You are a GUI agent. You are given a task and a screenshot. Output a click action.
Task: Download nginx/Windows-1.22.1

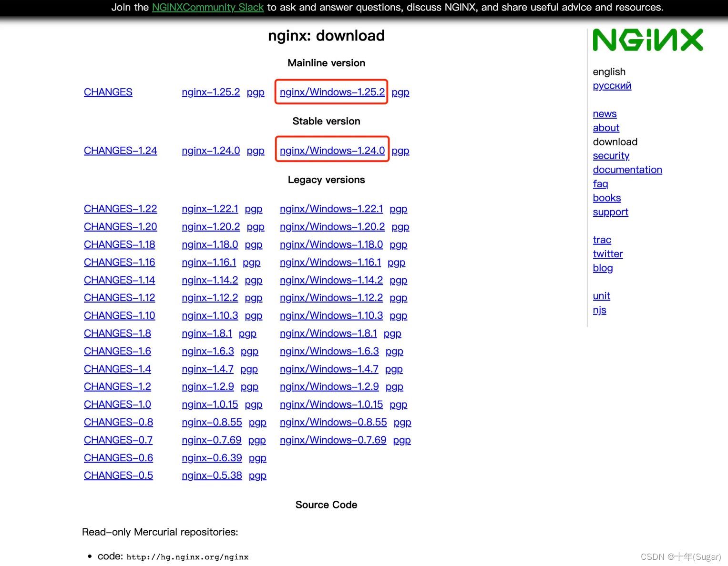(331, 209)
